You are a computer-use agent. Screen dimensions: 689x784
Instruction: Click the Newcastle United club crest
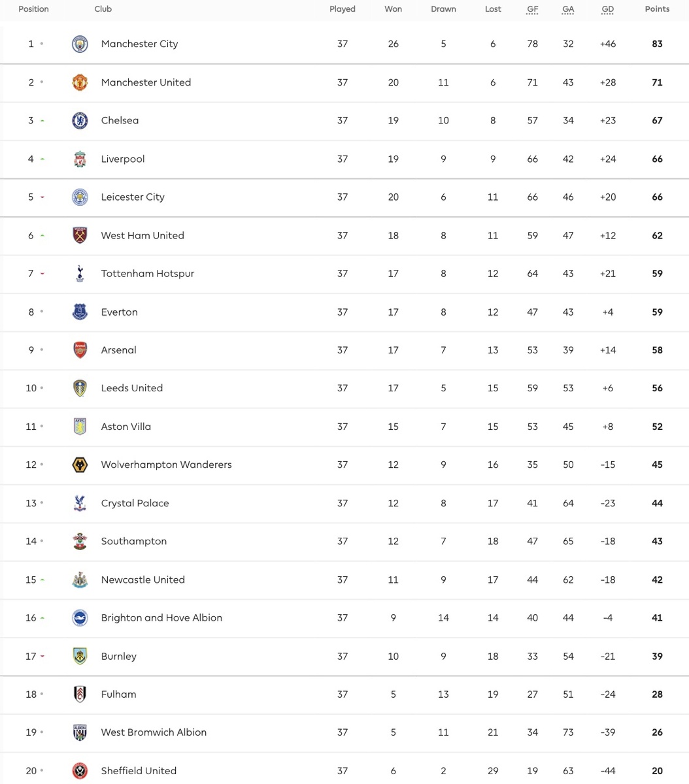click(80, 580)
